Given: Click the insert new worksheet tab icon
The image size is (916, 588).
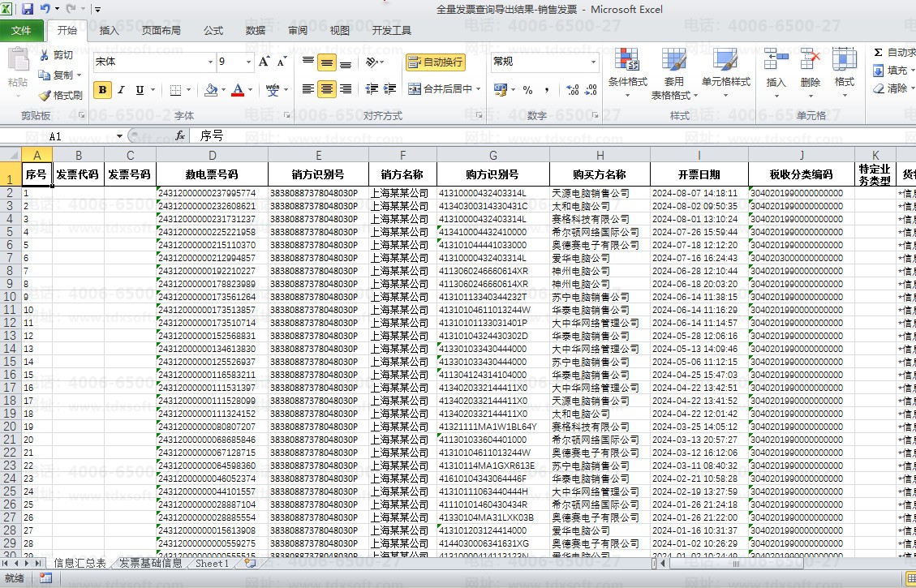Looking at the screenshot, I should [x=250, y=563].
